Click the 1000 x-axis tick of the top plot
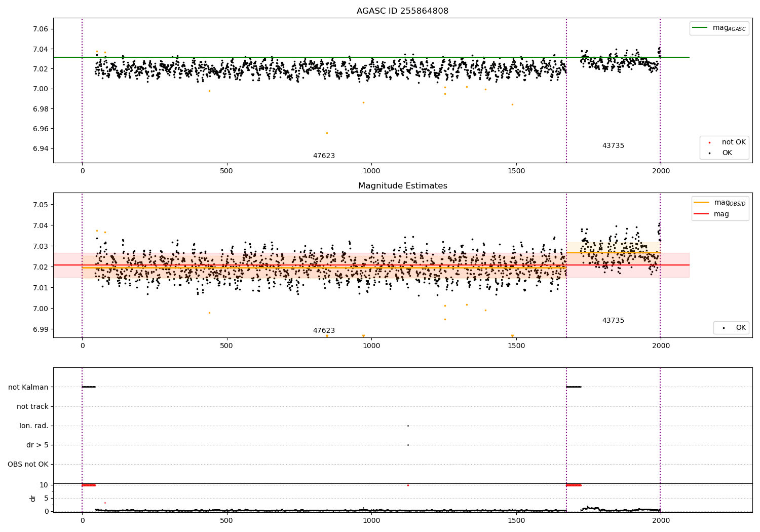The height and width of the screenshot is (532, 760). pos(371,171)
